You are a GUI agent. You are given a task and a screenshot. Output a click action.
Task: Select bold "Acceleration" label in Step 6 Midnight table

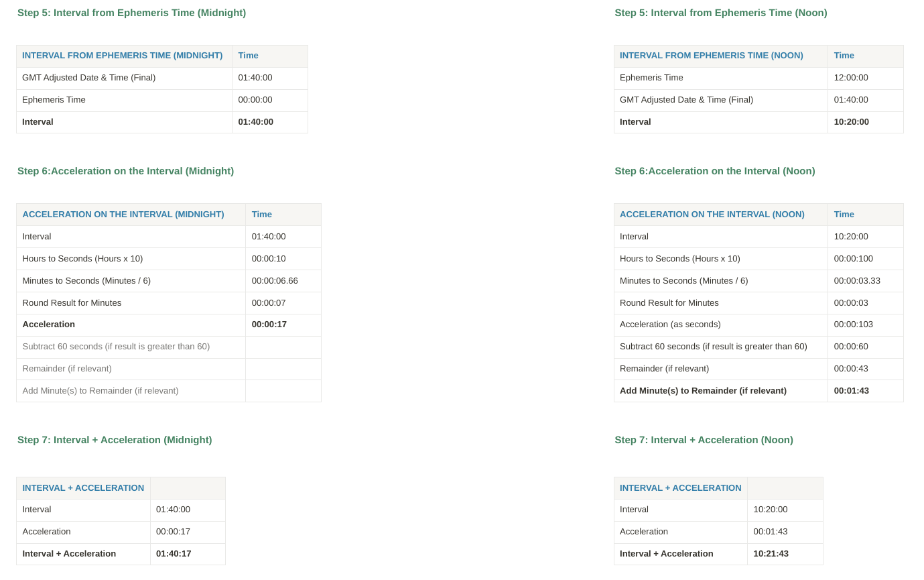click(x=49, y=325)
